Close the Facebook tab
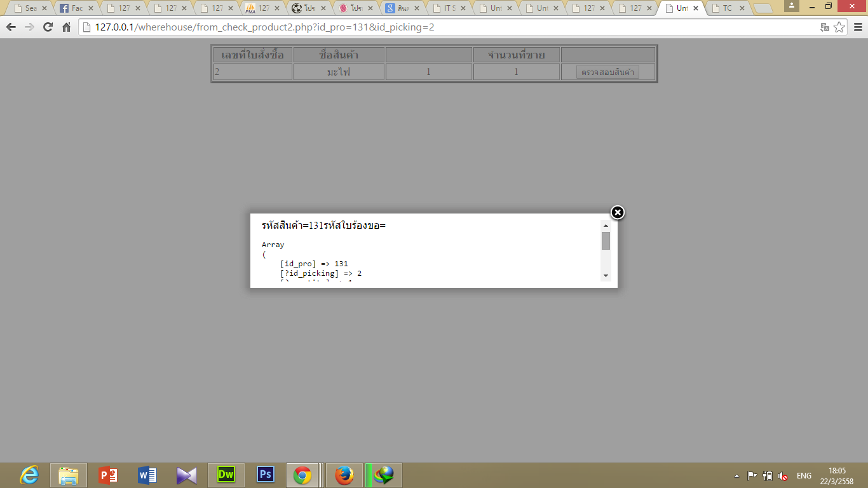The width and height of the screenshot is (868, 488). coord(91,8)
